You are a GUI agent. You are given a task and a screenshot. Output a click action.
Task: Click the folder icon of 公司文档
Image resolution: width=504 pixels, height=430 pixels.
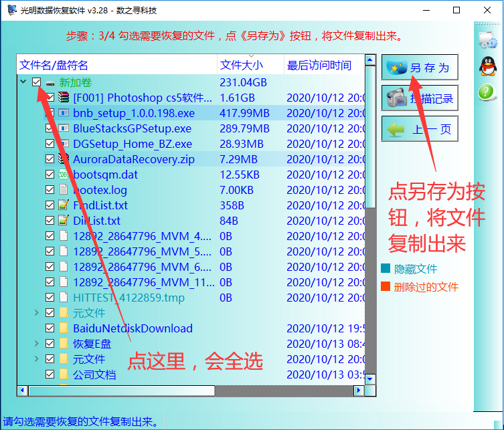point(64,374)
